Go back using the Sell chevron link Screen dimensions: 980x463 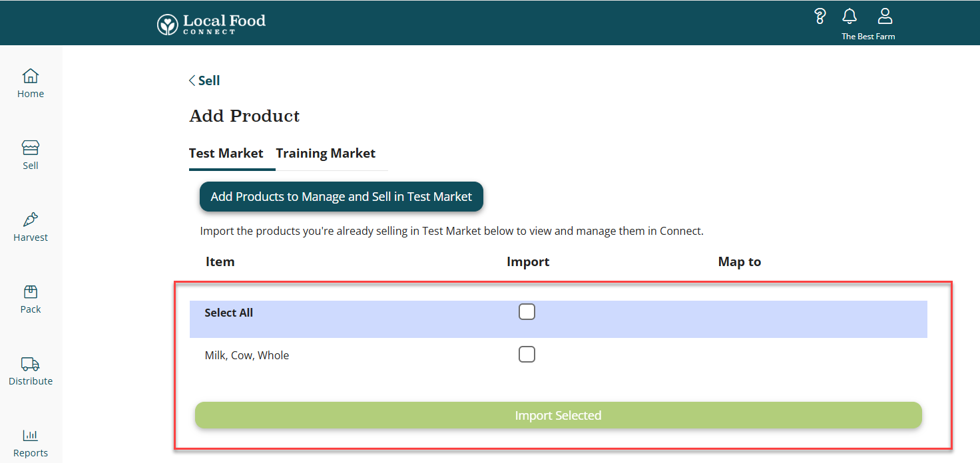(x=204, y=80)
